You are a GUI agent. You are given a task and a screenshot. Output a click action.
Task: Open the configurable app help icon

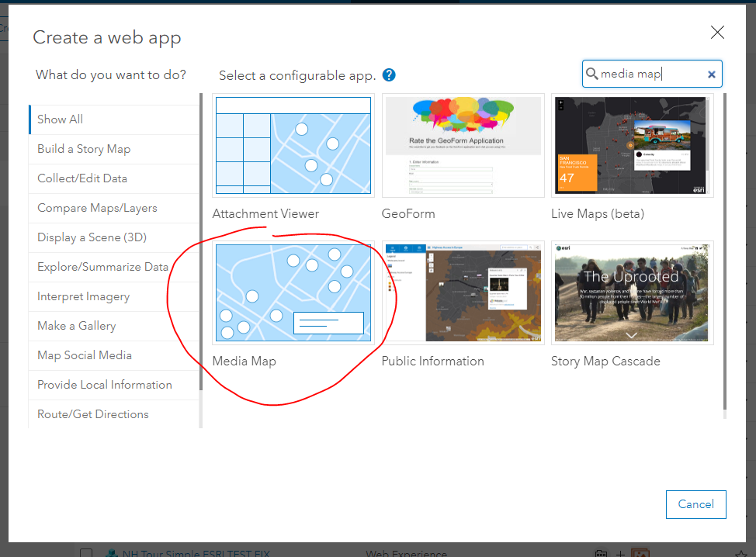pyautogui.click(x=389, y=75)
